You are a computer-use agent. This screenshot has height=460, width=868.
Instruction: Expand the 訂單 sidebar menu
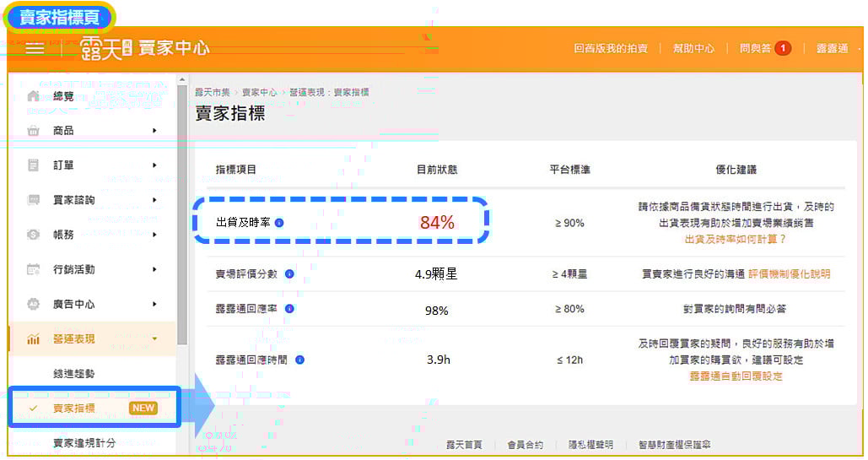point(154,165)
